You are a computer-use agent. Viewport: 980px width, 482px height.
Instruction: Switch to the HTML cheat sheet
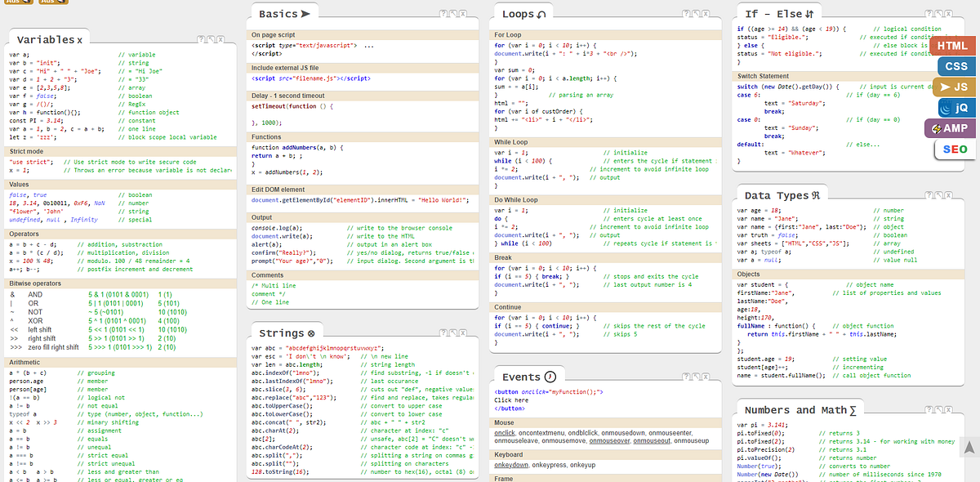point(951,46)
